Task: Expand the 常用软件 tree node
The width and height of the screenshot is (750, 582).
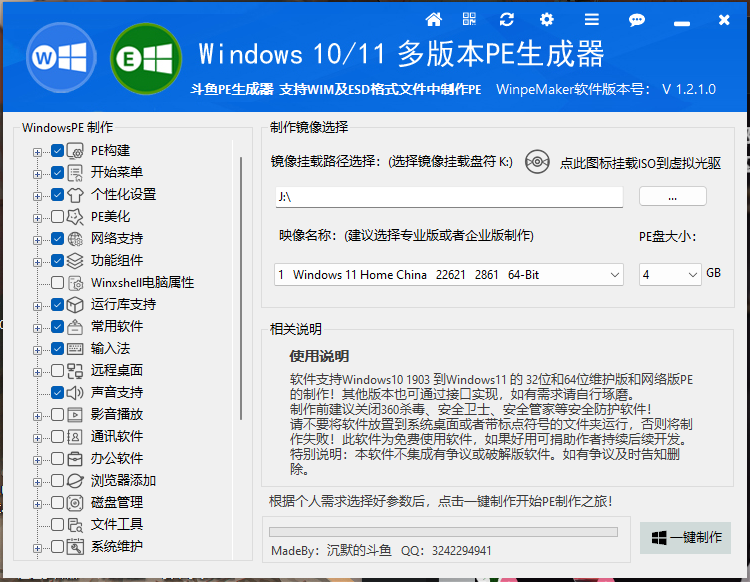Action: click(37, 328)
